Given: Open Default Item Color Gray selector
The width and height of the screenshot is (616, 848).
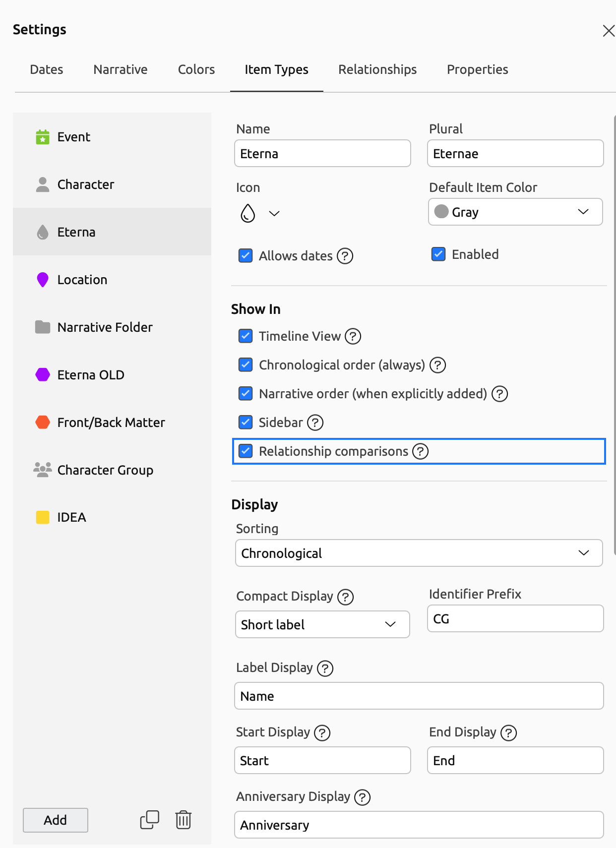Looking at the screenshot, I should coord(515,212).
